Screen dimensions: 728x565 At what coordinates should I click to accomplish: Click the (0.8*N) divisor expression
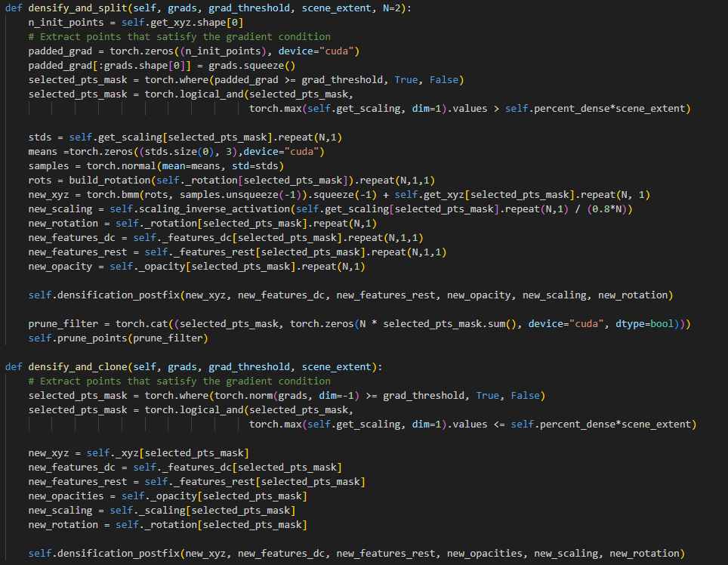(x=607, y=209)
